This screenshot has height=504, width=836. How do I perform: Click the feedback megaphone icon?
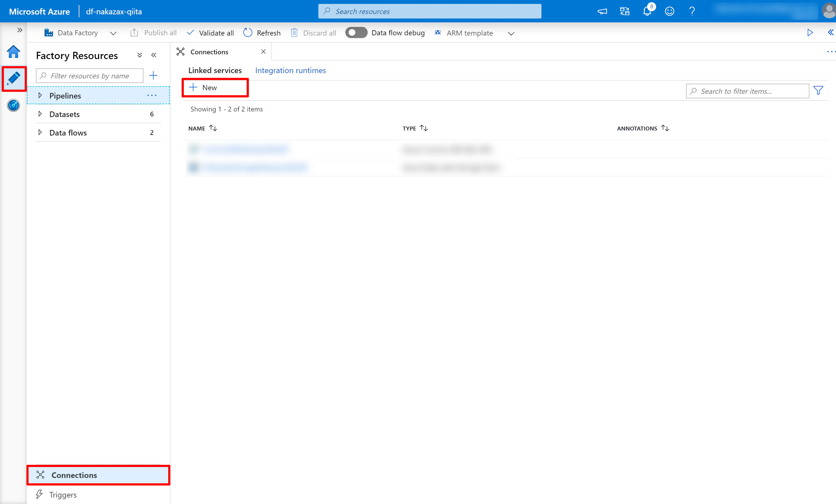(602, 11)
